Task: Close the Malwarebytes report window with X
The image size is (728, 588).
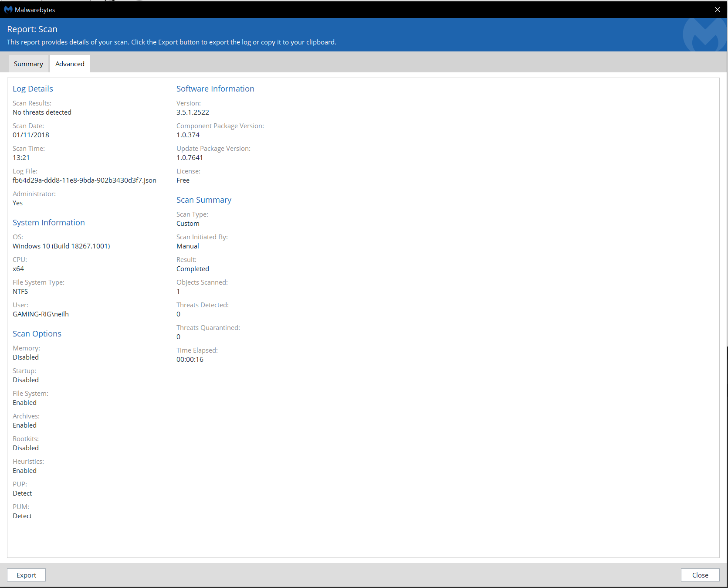Action: pos(717,10)
